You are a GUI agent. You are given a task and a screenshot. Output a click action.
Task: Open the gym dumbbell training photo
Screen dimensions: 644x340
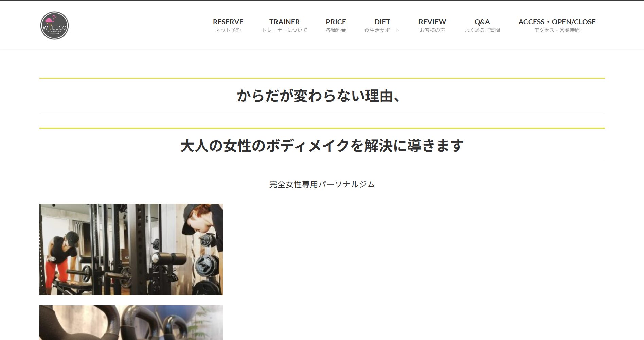(x=131, y=250)
